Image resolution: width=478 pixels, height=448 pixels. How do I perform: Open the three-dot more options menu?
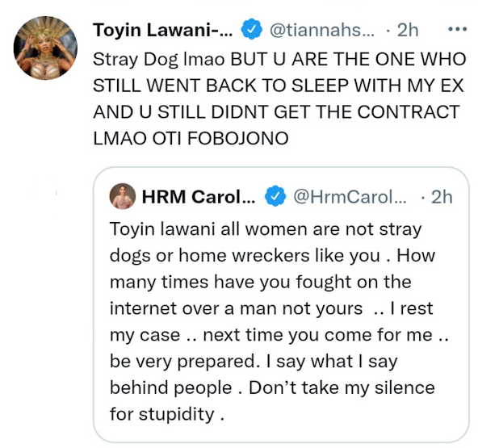point(457,29)
